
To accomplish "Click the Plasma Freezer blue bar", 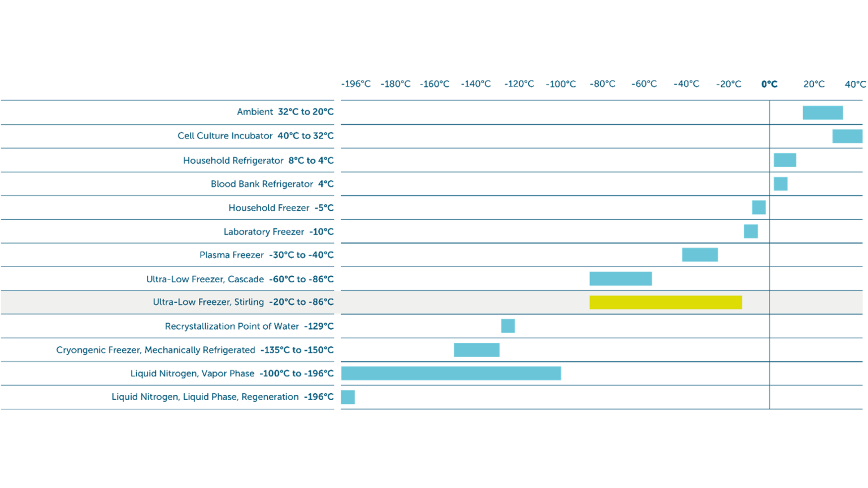I will (x=700, y=255).
